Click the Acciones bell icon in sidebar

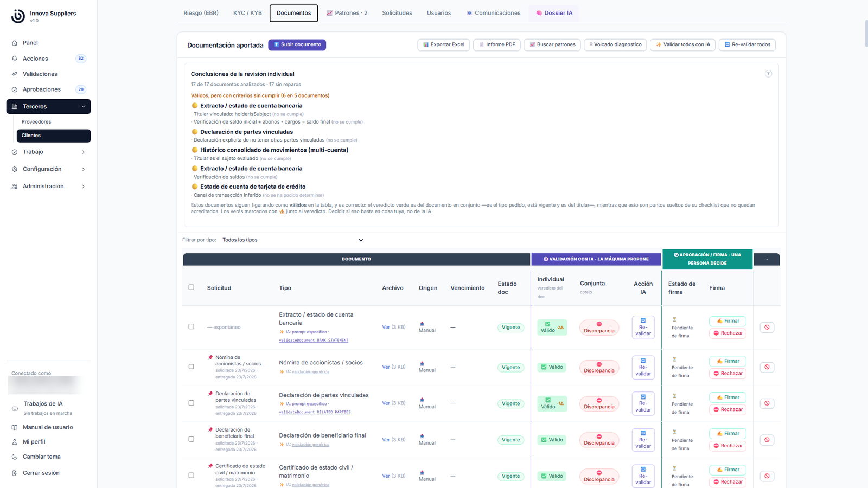click(x=15, y=59)
